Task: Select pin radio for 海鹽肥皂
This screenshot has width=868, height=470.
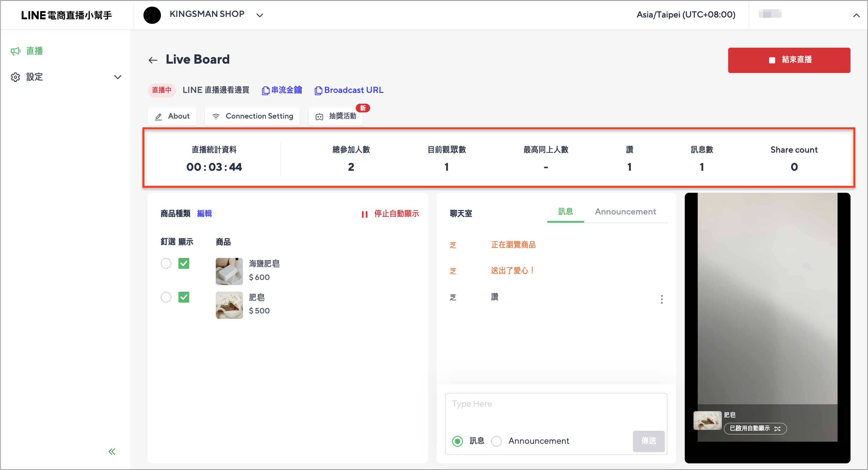Action: 166,263
